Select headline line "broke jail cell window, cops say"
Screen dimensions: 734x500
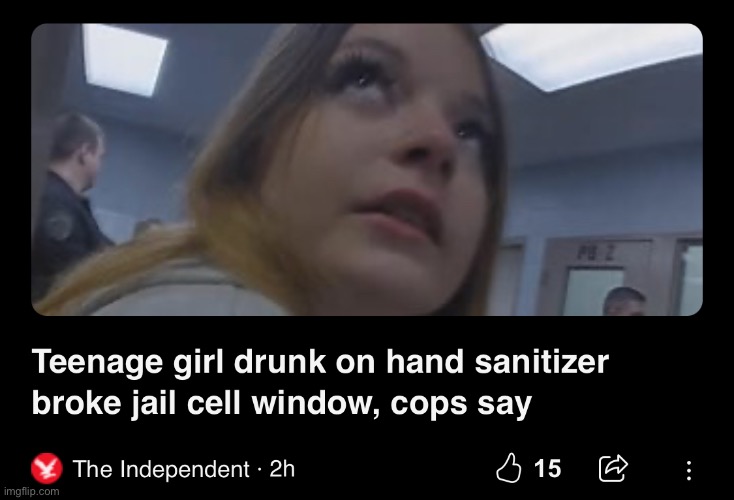(282, 403)
